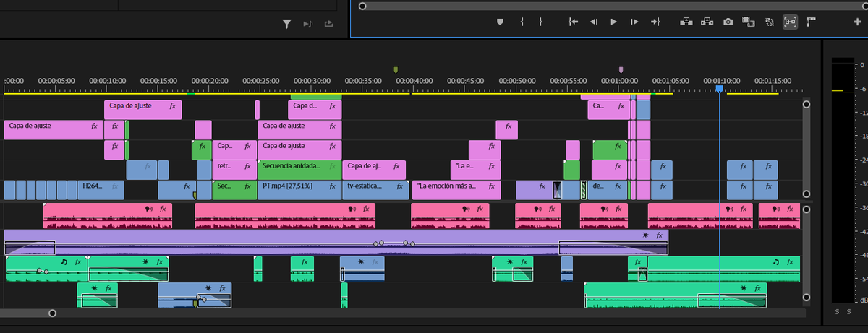This screenshot has width=868, height=333.
Task: Select the 'retr...' pink clip
Action: [235, 170]
